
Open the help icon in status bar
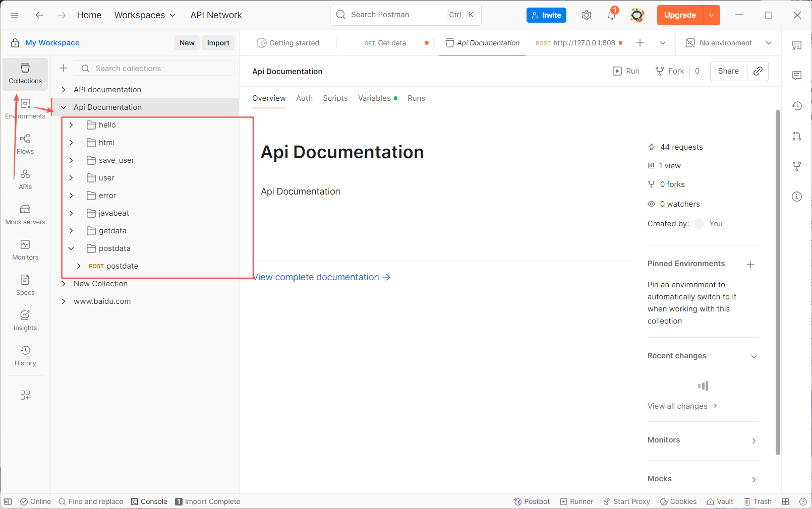[803, 501]
